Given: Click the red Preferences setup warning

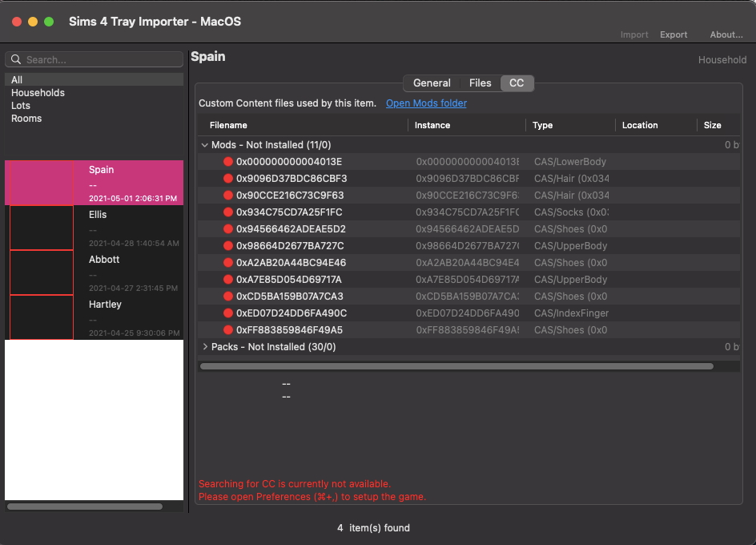Looking at the screenshot, I should (312, 497).
